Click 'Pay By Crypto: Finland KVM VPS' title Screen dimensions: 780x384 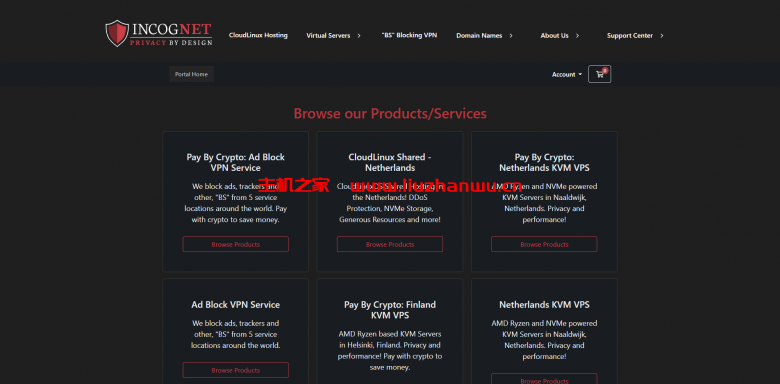(390, 310)
